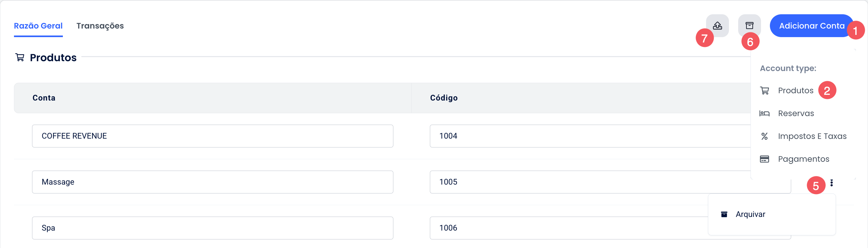This screenshot has height=248, width=868.
Task: Select Arquivar in the row menu
Action: pyautogui.click(x=750, y=214)
